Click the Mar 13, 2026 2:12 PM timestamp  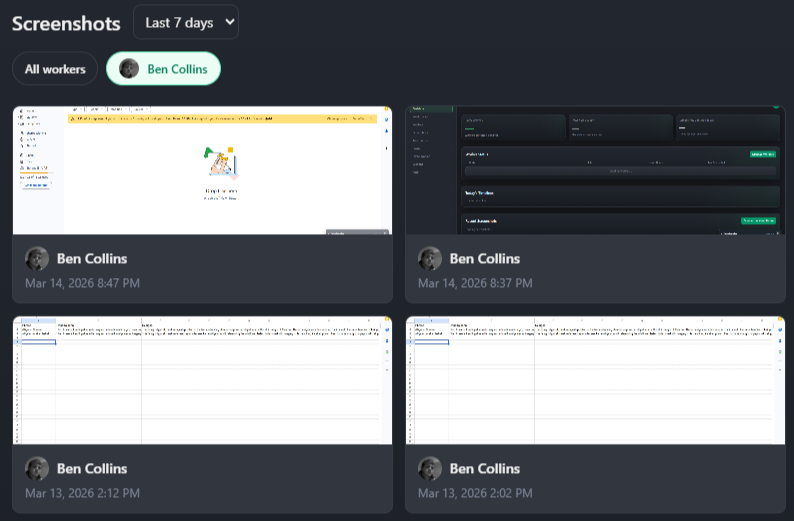[x=83, y=493]
